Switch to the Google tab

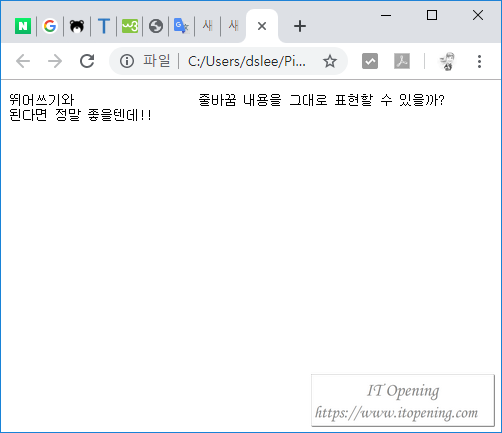50,26
